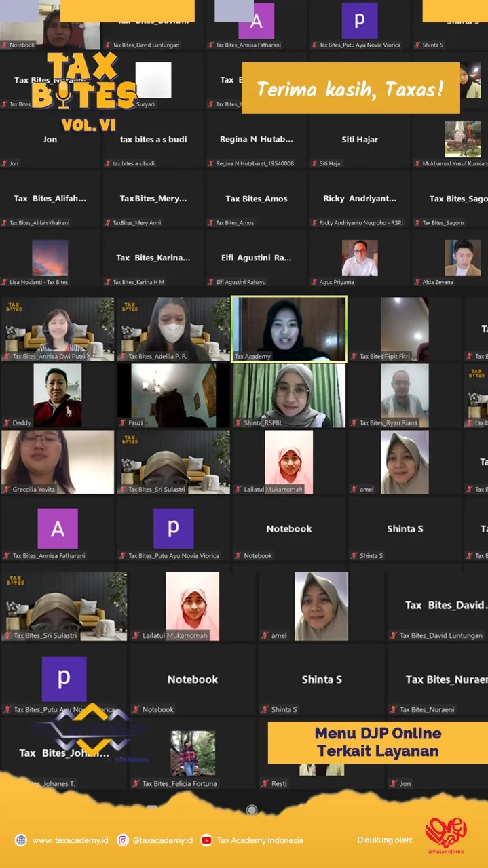Click the large TaxBites_Mery... name tile
The width and height of the screenshot is (488, 868).
(x=153, y=199)
